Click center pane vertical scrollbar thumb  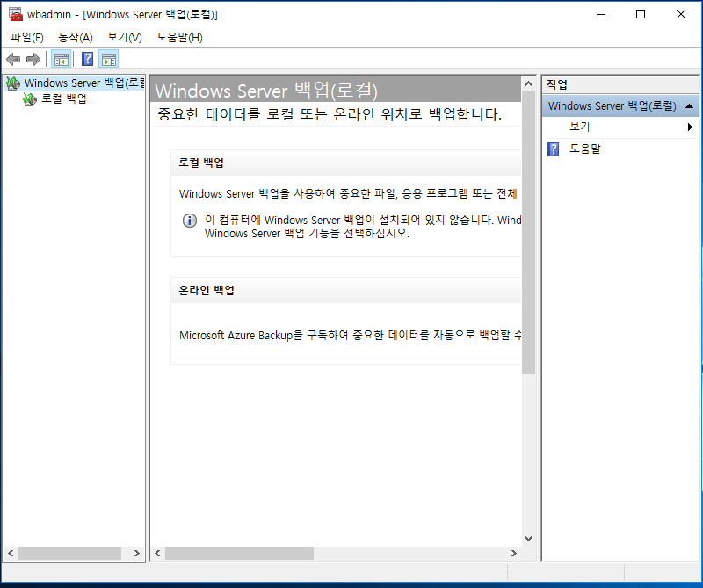click(529, 232)
